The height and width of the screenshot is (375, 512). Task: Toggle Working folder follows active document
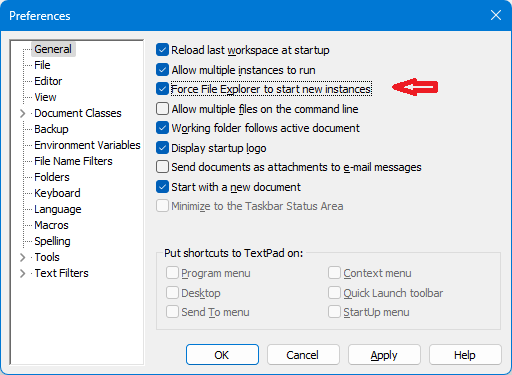162,128
